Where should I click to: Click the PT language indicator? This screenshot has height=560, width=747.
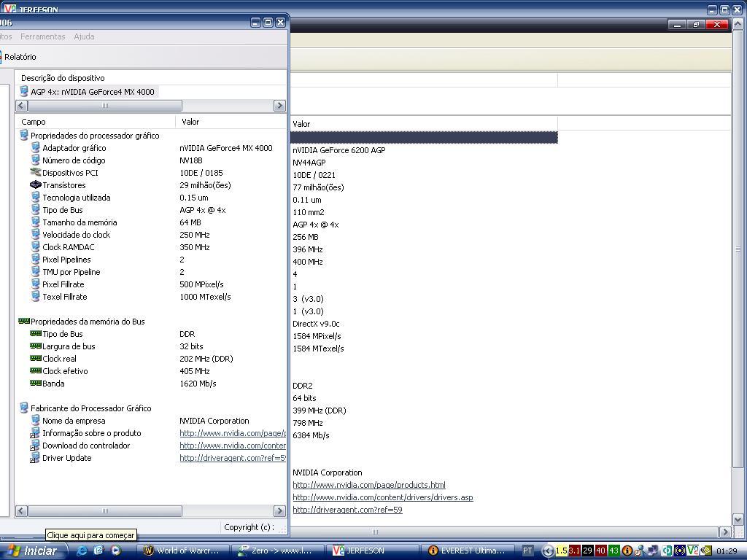[527, 551]
